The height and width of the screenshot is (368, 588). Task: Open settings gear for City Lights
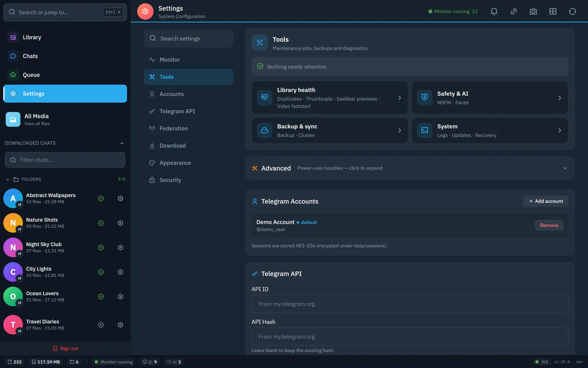coord(120,272)
